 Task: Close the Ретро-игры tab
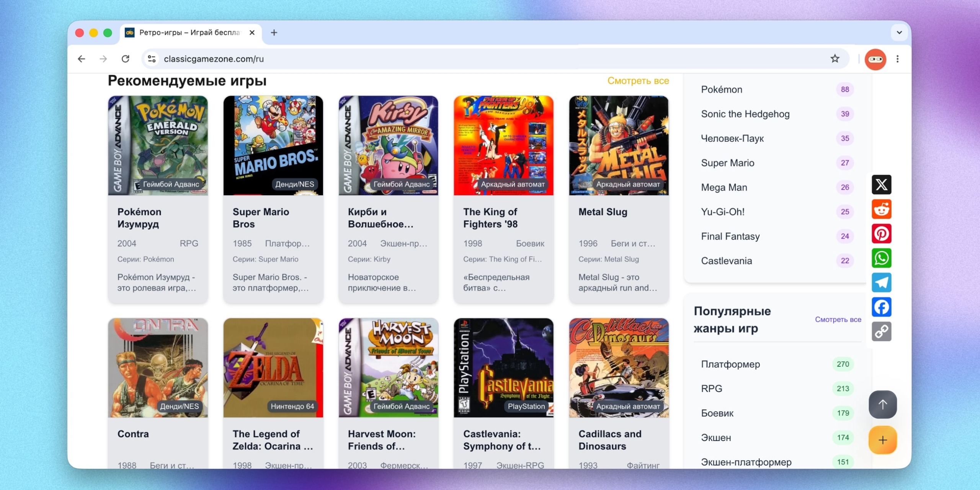tap(252, 33)
